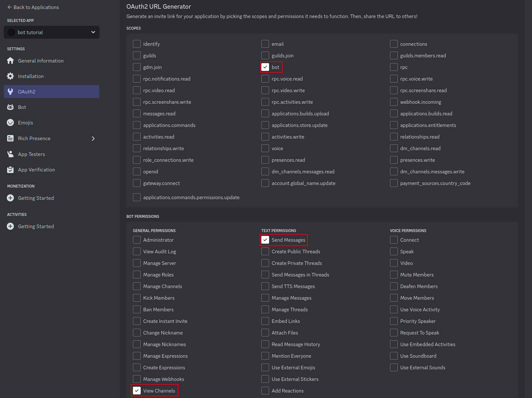Open General Information settings
532x398 pixels.
pos(52,61)
